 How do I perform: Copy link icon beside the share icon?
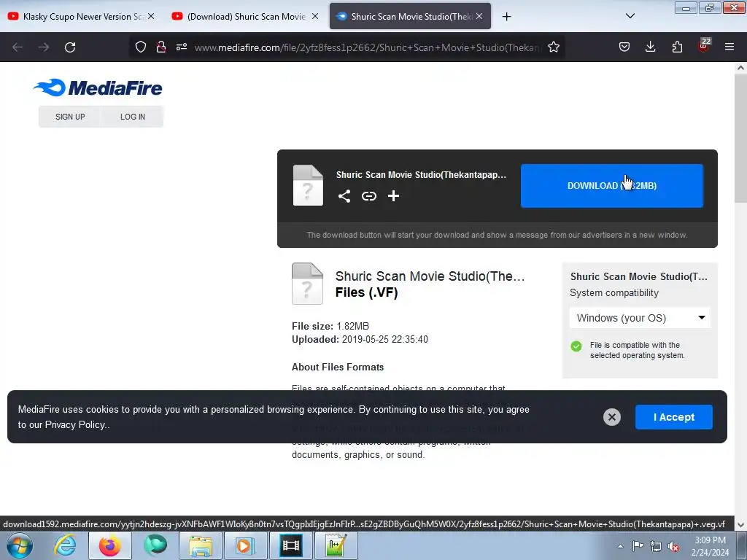point(368,196)
